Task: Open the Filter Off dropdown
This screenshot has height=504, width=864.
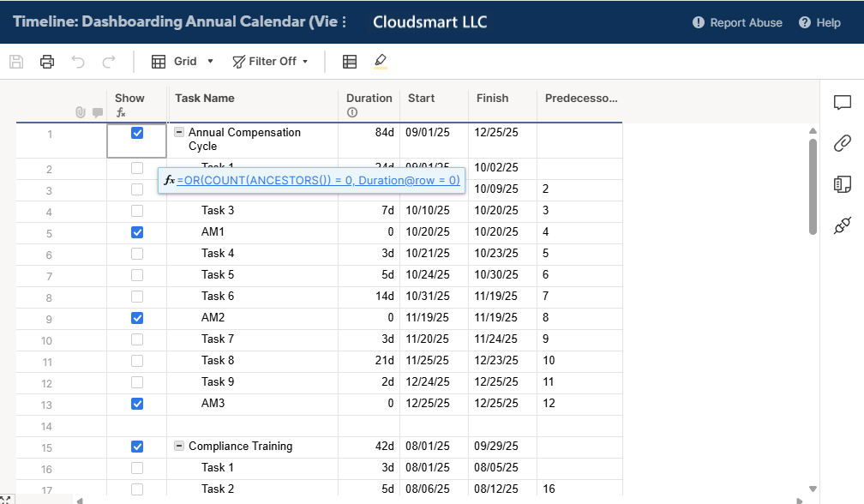Action: (270, 62)
